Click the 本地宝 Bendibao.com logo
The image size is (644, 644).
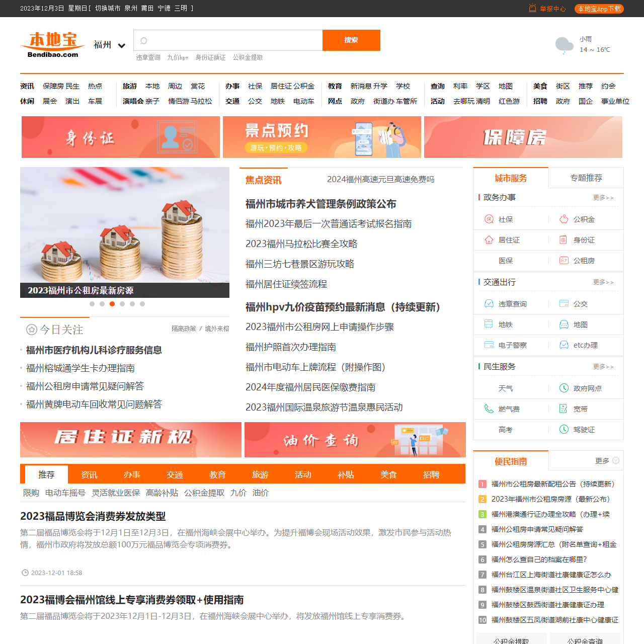pyautogui.click(x=53, y=45)
